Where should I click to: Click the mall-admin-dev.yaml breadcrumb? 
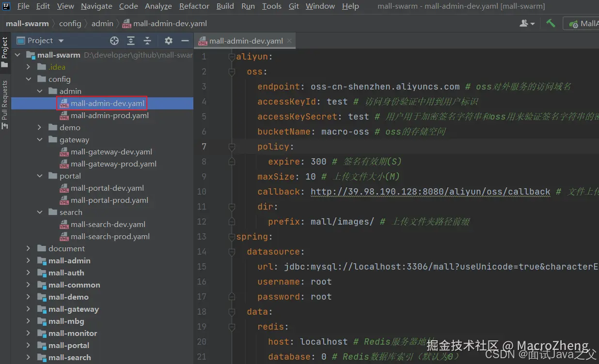[165, 23]
